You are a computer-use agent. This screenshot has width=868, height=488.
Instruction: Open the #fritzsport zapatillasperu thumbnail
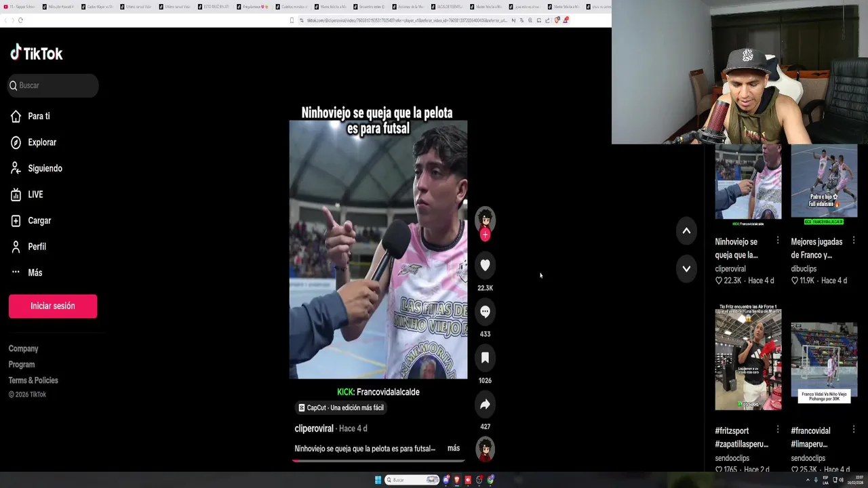[x=748, y=358]
